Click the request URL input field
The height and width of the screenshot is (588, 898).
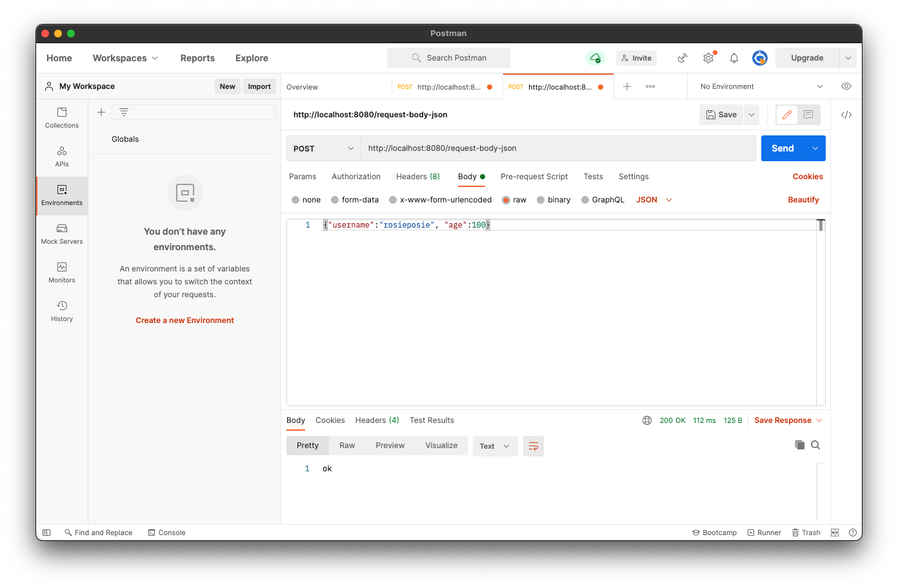[558, 148]
